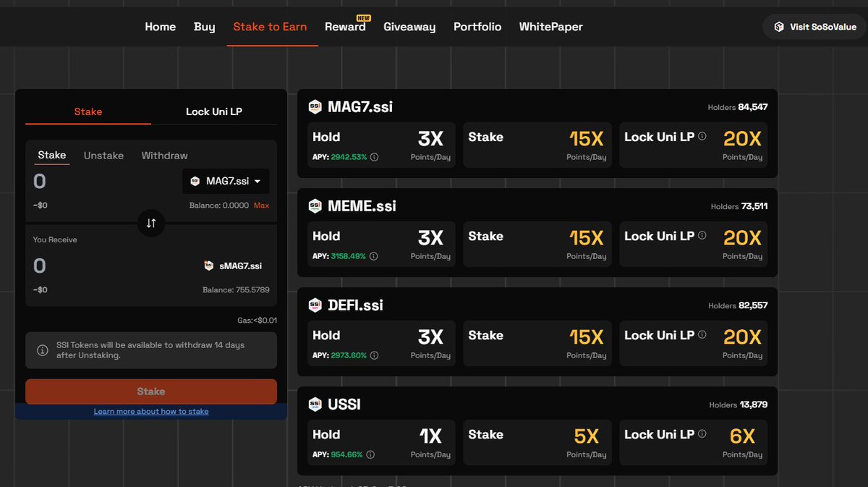Image resolution: width=868 pixels, height=487 pixels.
Task: Open the APY info tooltip on USSI card
Action: click(370, 454)
